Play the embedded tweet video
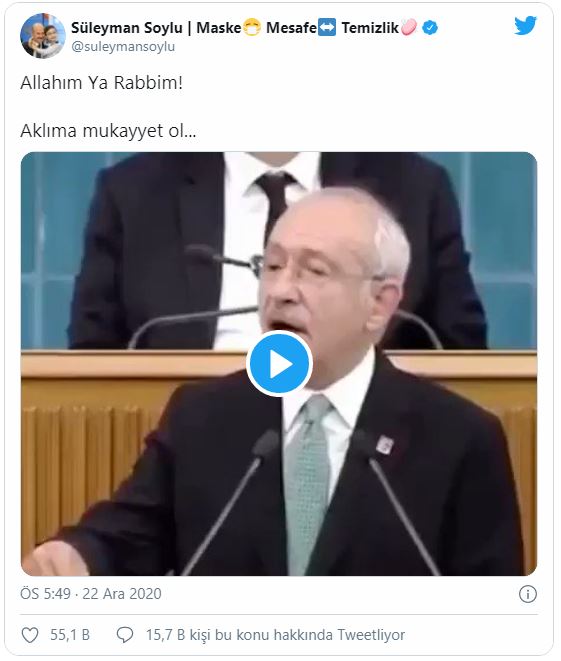The image size is (561, 661). (x=279, y=363)
